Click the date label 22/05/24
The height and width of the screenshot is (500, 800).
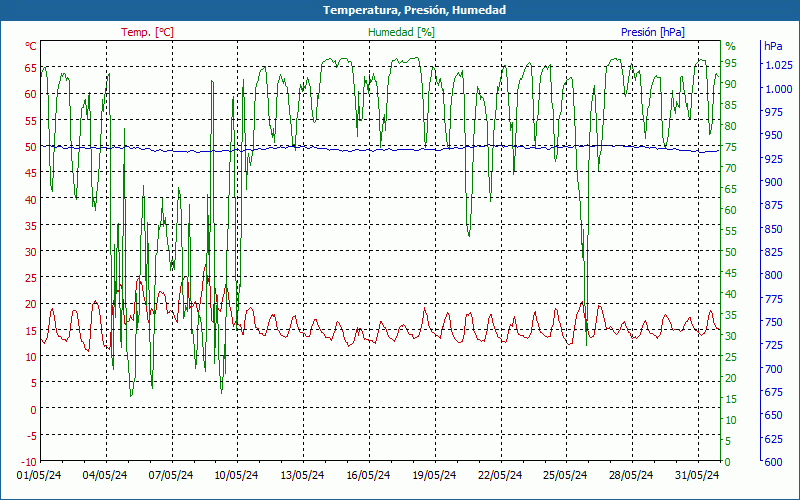499,476
